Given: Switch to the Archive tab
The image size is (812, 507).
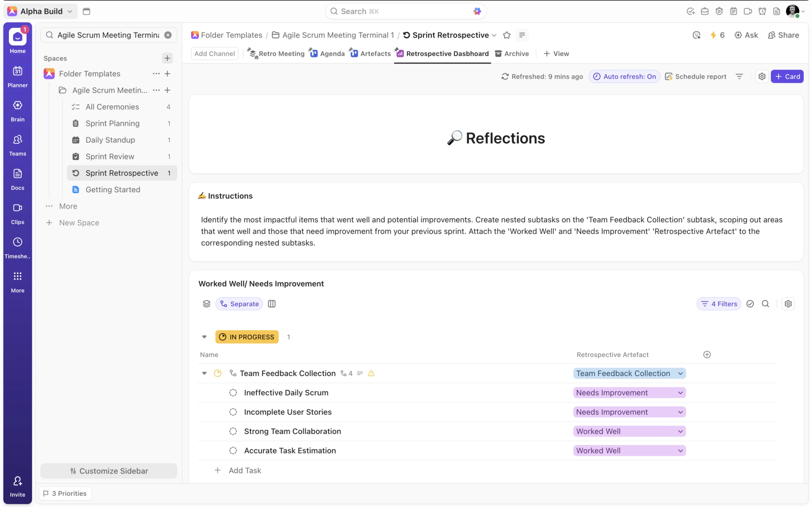Looking at the screenshot, I should 512,54.
